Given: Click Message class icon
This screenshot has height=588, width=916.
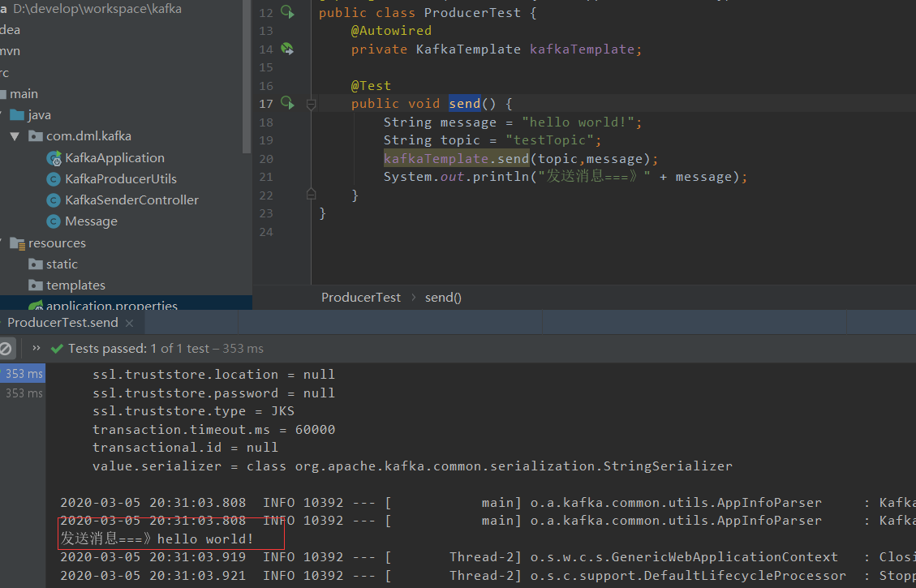Looking at the screenshot, I should 54,221.
